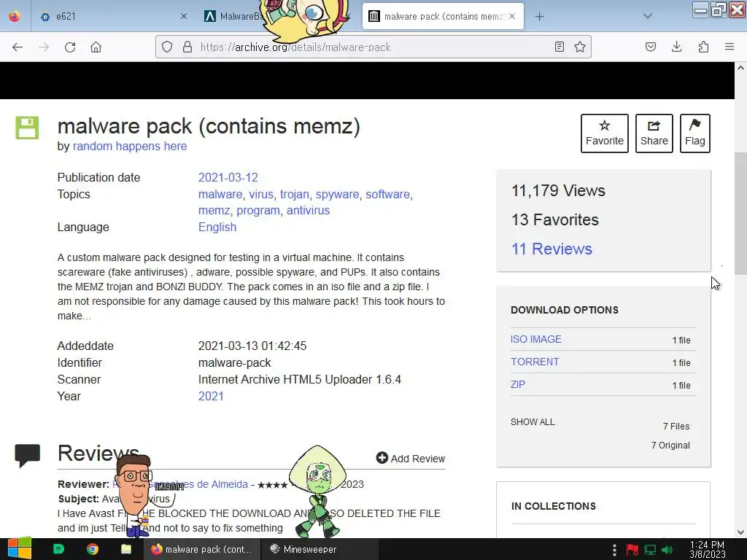
Task: Click the address bar URL field
Action: click(x=373, y=47)
